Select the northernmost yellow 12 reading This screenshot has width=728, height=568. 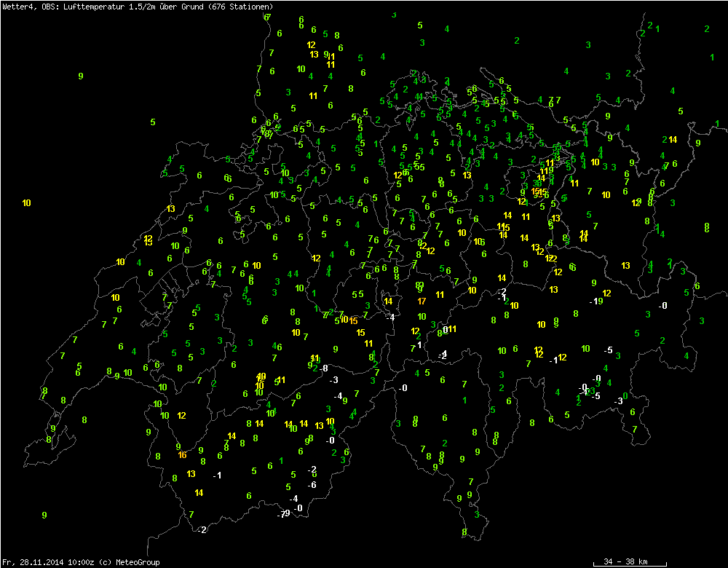[x=311, y=45]
